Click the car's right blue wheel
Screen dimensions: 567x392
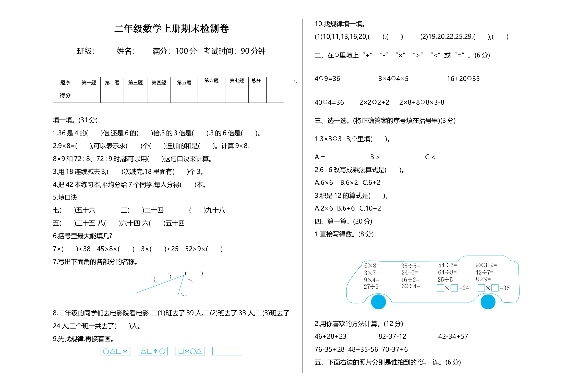[x=488, y=302]
